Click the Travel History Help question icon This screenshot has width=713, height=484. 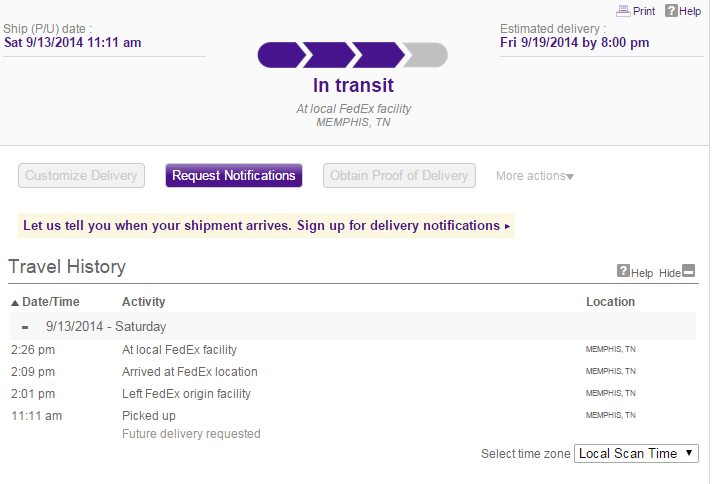pyautogui.click(x=623, y=271)
